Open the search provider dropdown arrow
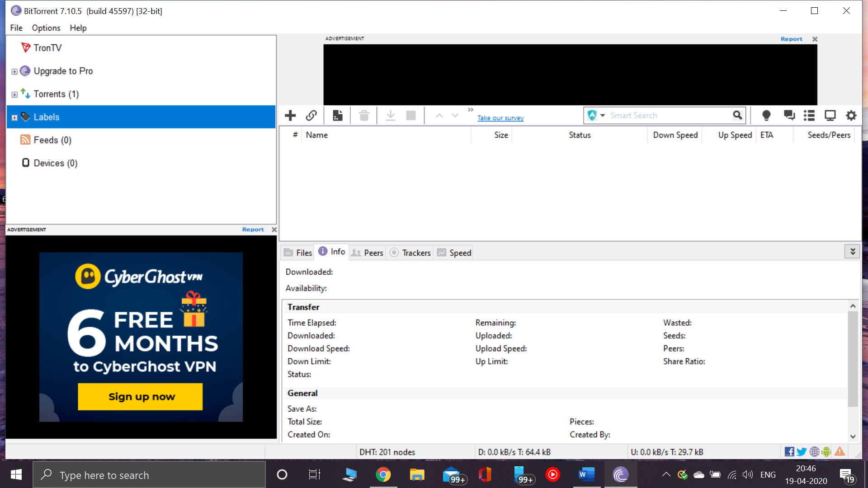This screenshot has width=868, height=488. [x=603, y=116]
